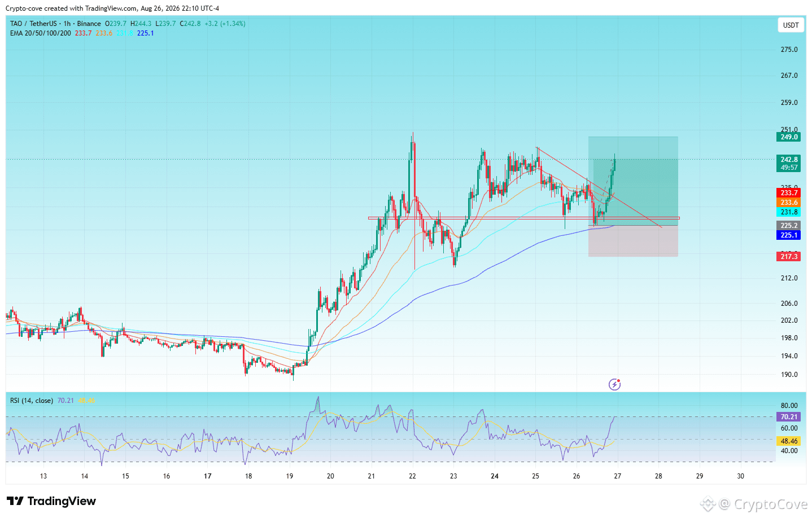This screenshot has height=518, width=812.
Task: Click date 21 on the time axis
Action: point(372,476)
